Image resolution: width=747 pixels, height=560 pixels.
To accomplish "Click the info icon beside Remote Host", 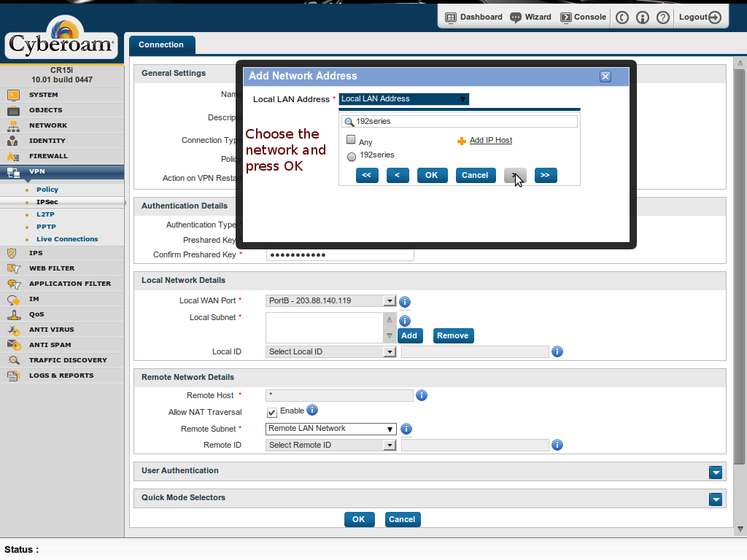I will pos(421,395).
